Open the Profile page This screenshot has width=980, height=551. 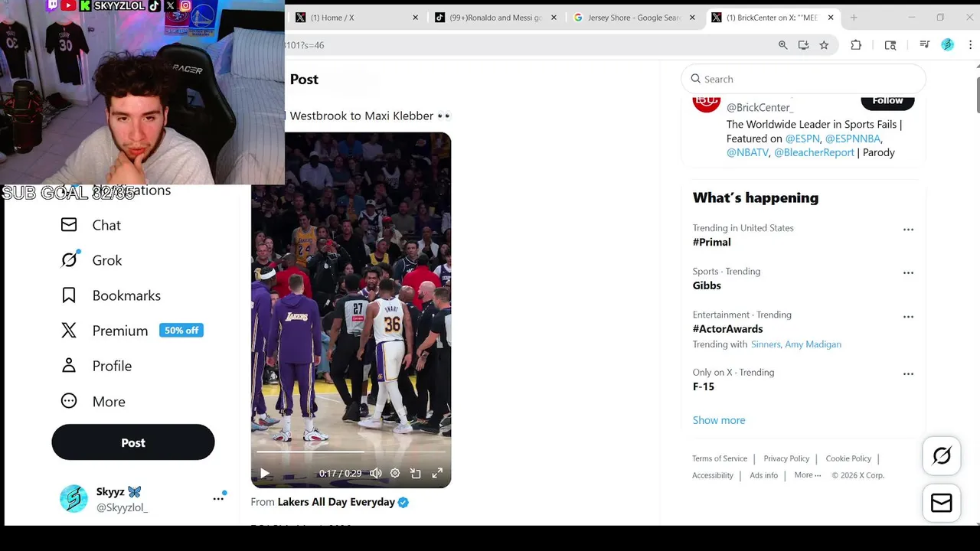click(x=96, y=366)
